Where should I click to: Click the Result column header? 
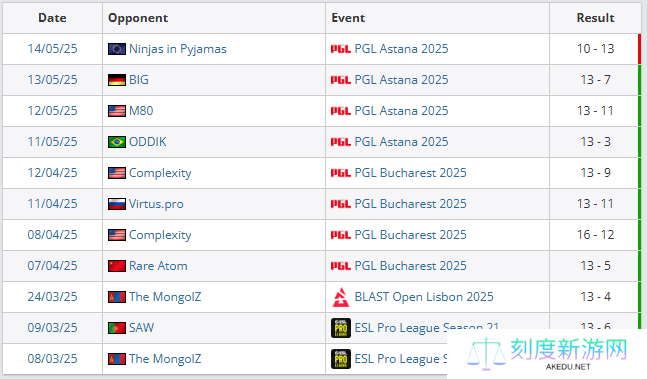(x=595, y=18)
